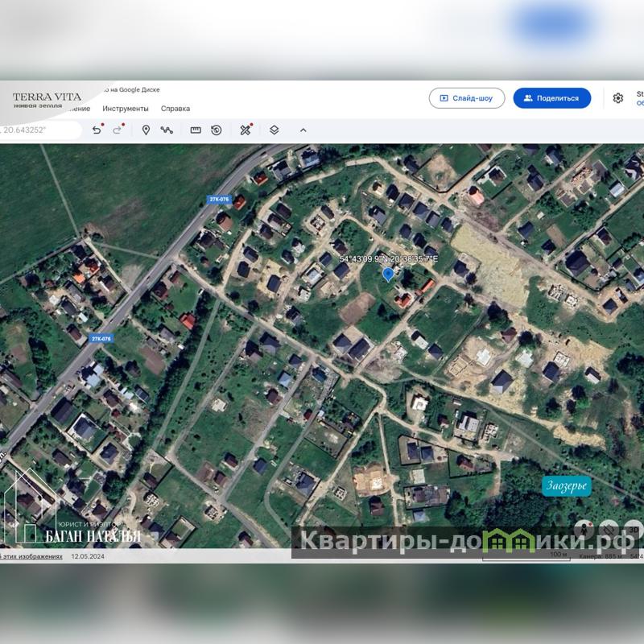Click the crossed pencil and ruler tool icon
644x644 pixels.
[246, 130]
